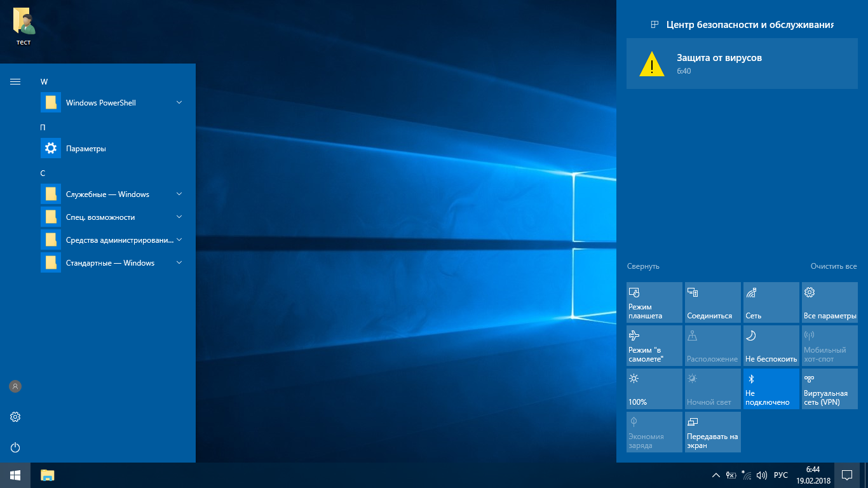Toggle the Ночной свет night light tile
The width and height of the screenshot is (868, 488).
tap(713, 389)
